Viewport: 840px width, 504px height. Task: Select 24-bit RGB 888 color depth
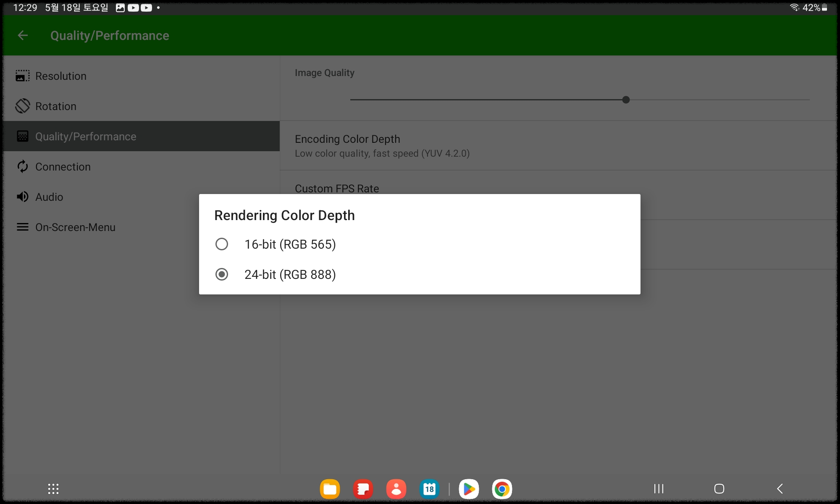click(222, 275)
